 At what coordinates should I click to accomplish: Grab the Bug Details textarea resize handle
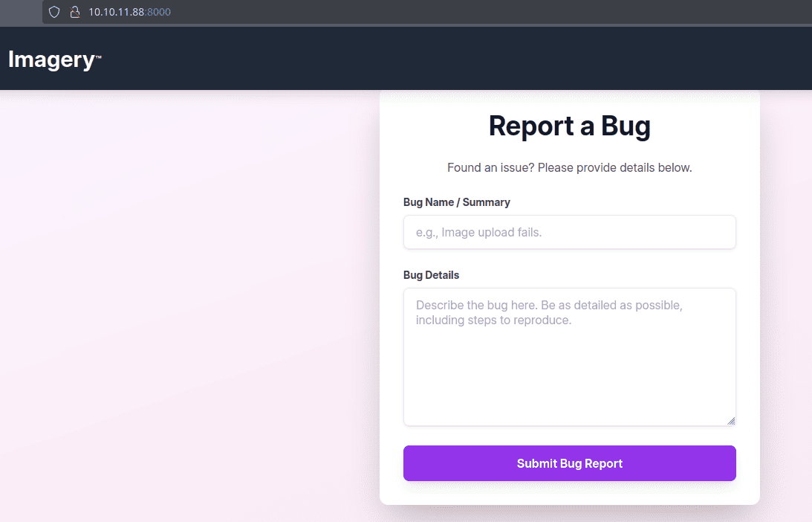coord(731,421)
